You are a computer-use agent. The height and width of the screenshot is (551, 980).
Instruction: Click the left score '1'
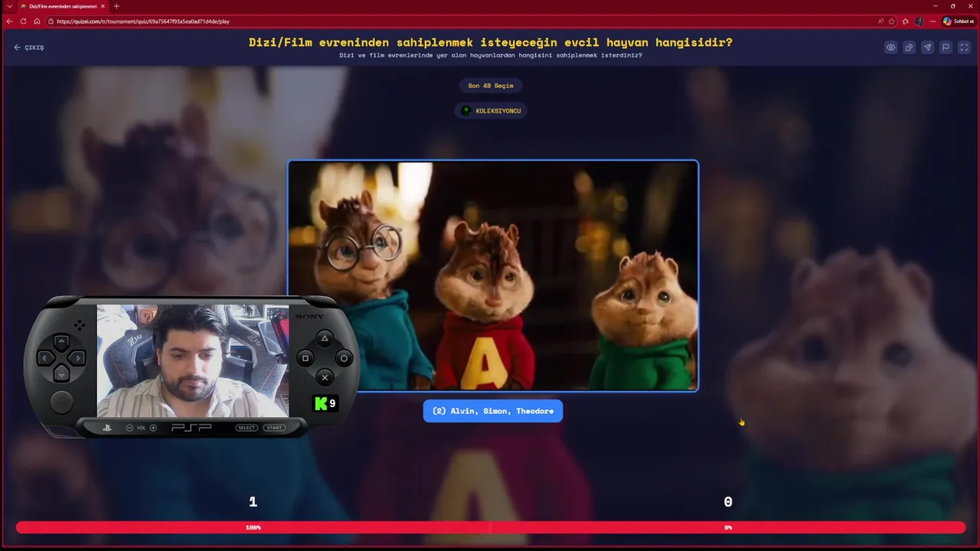tap(253, 502)
